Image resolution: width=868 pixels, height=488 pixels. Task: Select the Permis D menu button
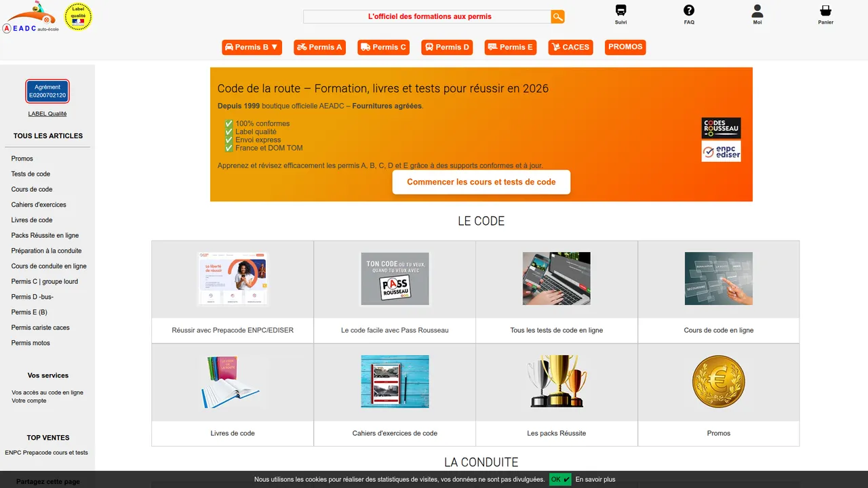(x=447, y=47)
